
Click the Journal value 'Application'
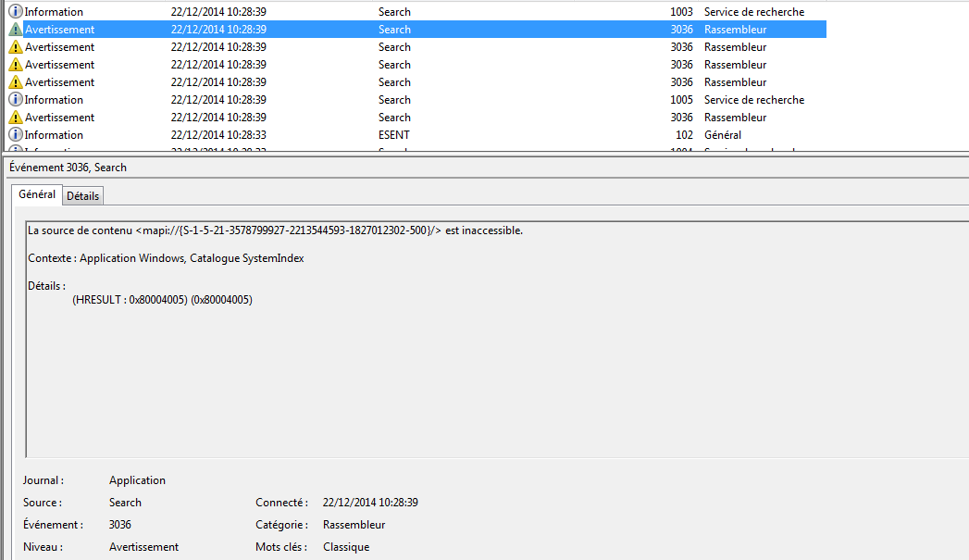pos(137,480)
